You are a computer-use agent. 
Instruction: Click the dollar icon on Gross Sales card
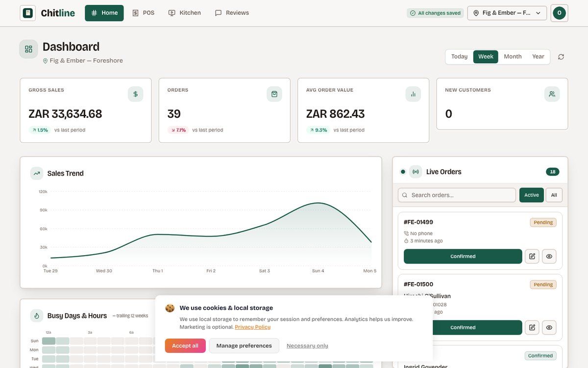(x=136, y=94)
